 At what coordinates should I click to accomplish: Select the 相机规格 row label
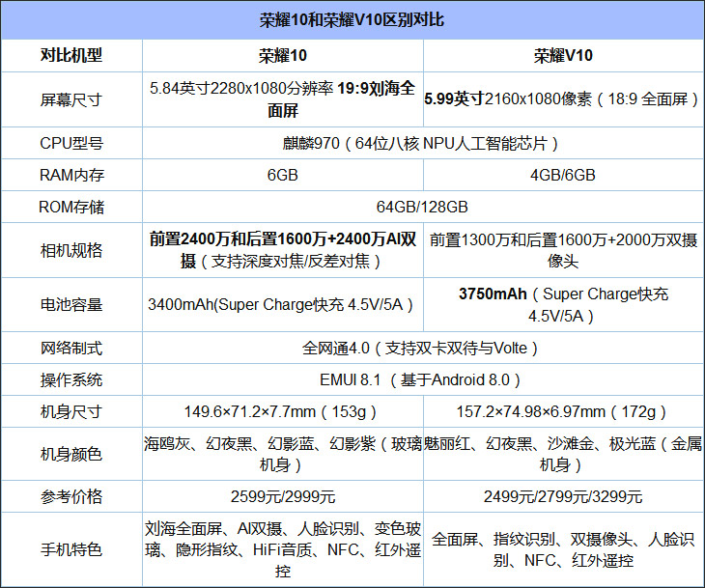[71, 250]
